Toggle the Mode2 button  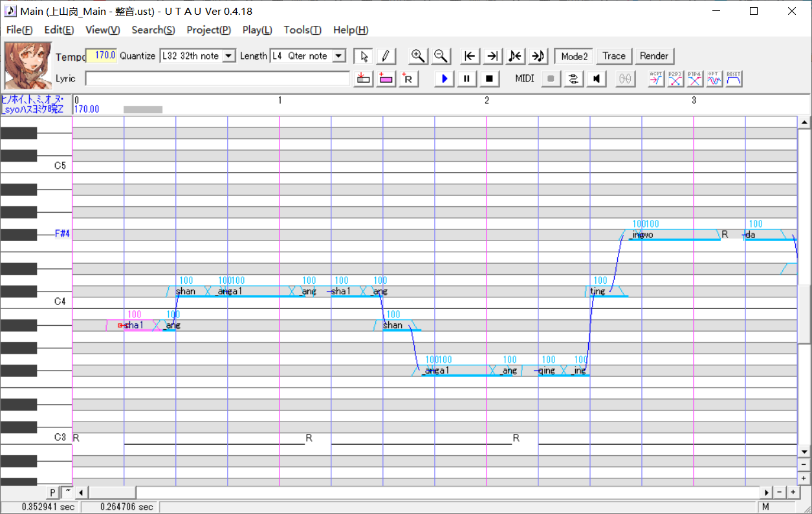(x=574, y=56)
